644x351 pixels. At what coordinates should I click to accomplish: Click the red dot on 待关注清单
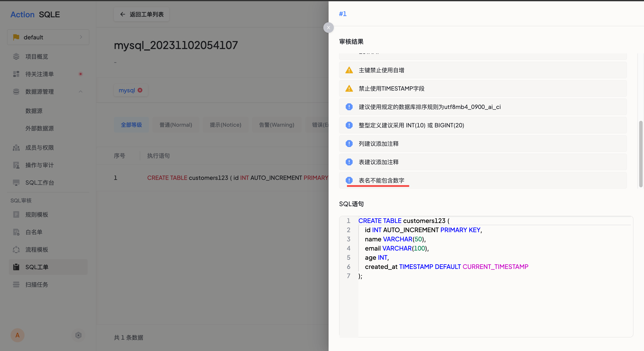tap(81, 74)
